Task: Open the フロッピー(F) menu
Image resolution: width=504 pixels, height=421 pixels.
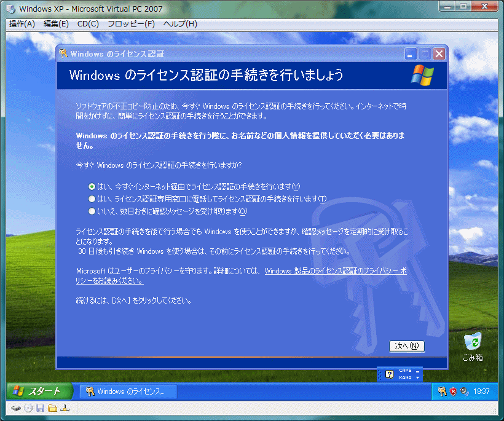Action: [131, 24]
